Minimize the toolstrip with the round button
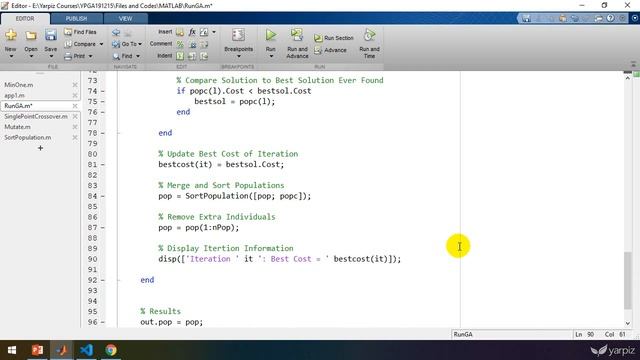 coord(635,18)
